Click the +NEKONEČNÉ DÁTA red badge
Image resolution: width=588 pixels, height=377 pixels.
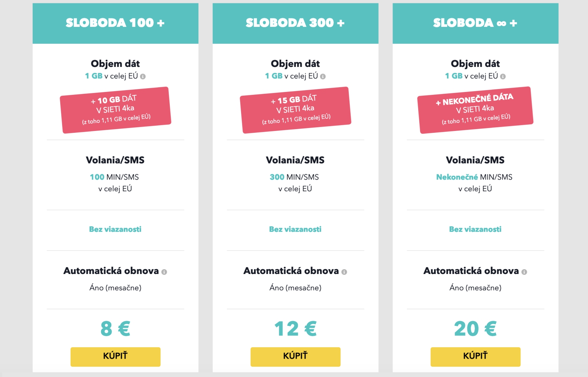coord(476,110)
